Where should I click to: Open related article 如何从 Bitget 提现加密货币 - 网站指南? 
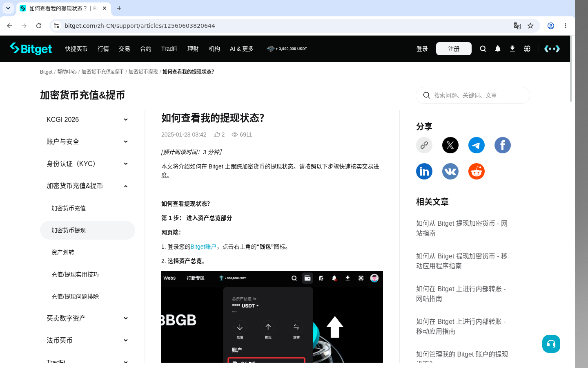pos(462,228)
